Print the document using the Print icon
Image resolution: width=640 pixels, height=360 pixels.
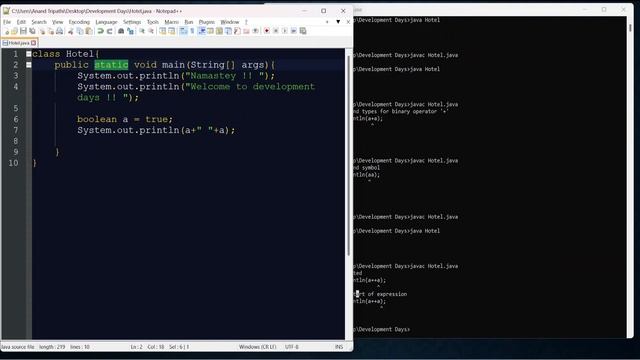pos(60,31)
